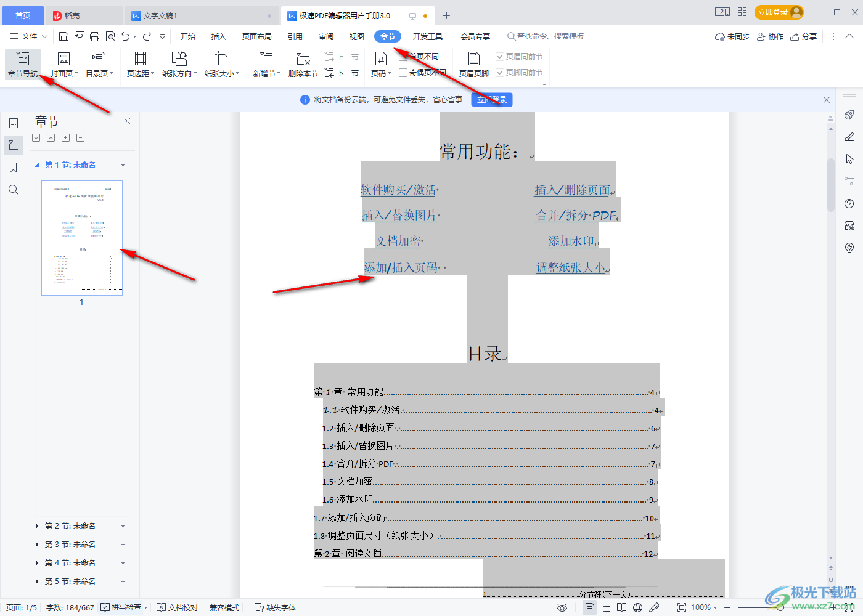The width and height of the screenshot is (863, 616).
Task: Open the 页面布局 ribbon tab
Action: click(257, 36)
